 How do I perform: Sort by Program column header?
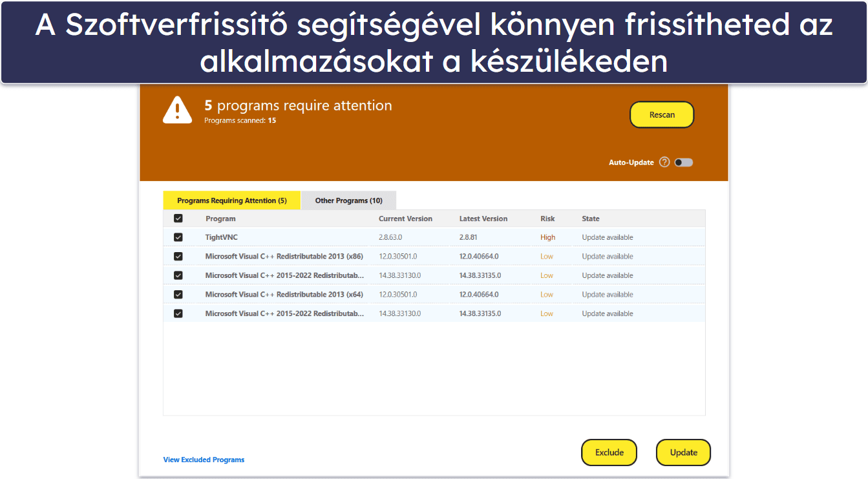pos(220,218)
